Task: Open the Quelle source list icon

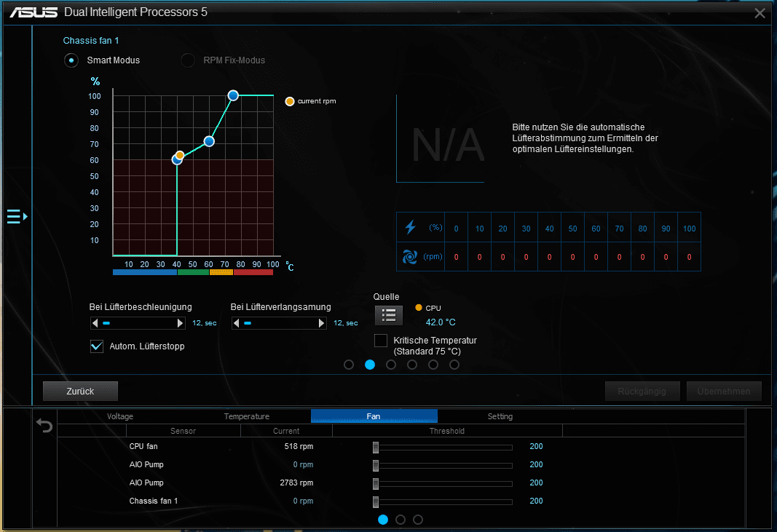Action: pyautogui.click(x=389, y=315)
